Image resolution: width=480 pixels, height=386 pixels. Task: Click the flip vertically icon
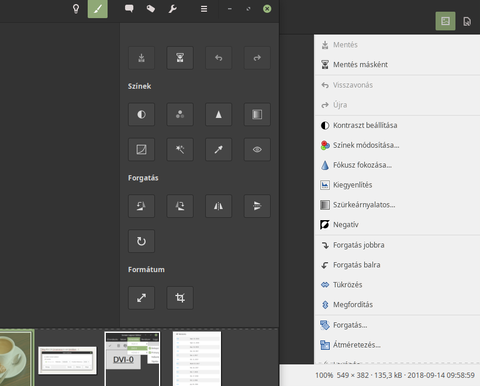[257, 206]
